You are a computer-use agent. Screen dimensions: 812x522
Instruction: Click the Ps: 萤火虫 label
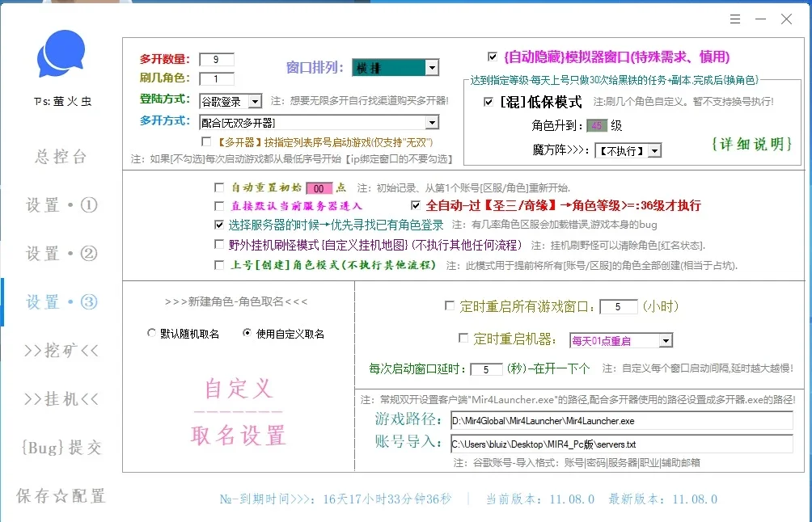pos(62,101)
